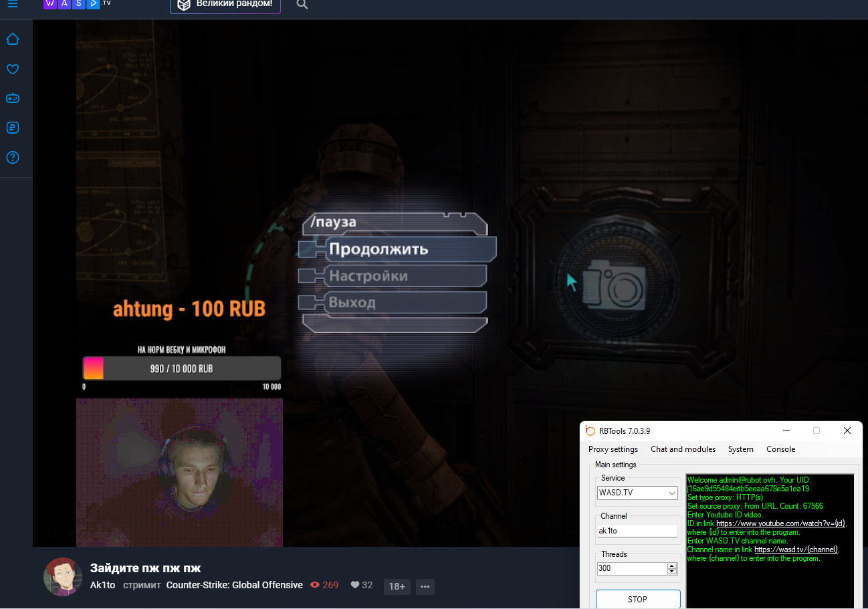Viewport: 868px width, 609px height.
Task: Expand the Service dropdown showing WASD.TV
Action: [x=671, y=493]
